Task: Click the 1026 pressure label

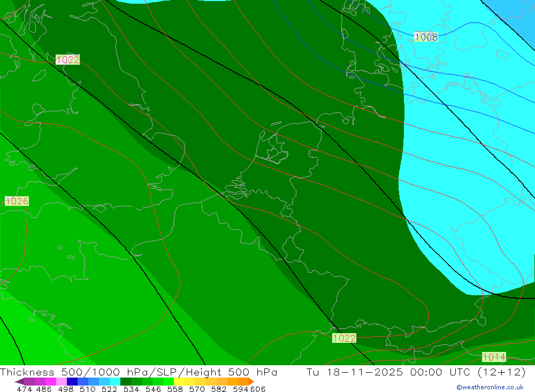Action: point(17,201)
